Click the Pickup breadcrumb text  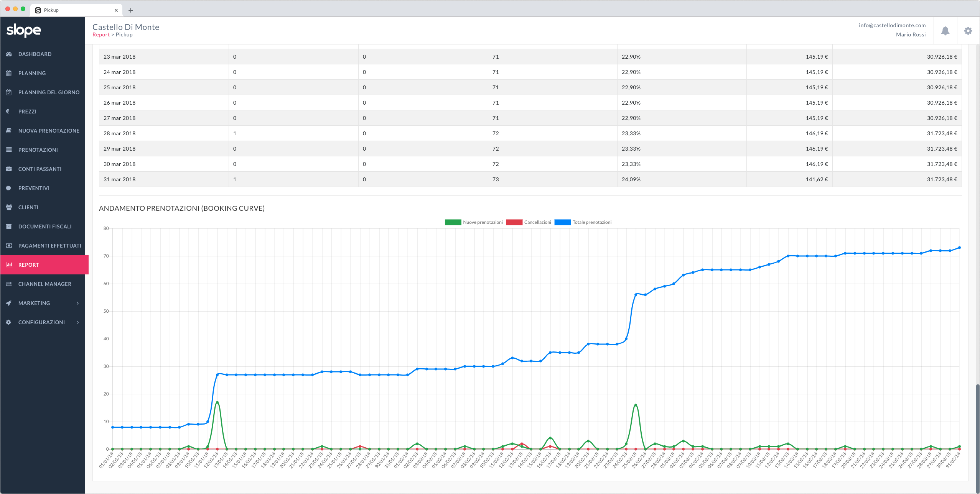124,34
